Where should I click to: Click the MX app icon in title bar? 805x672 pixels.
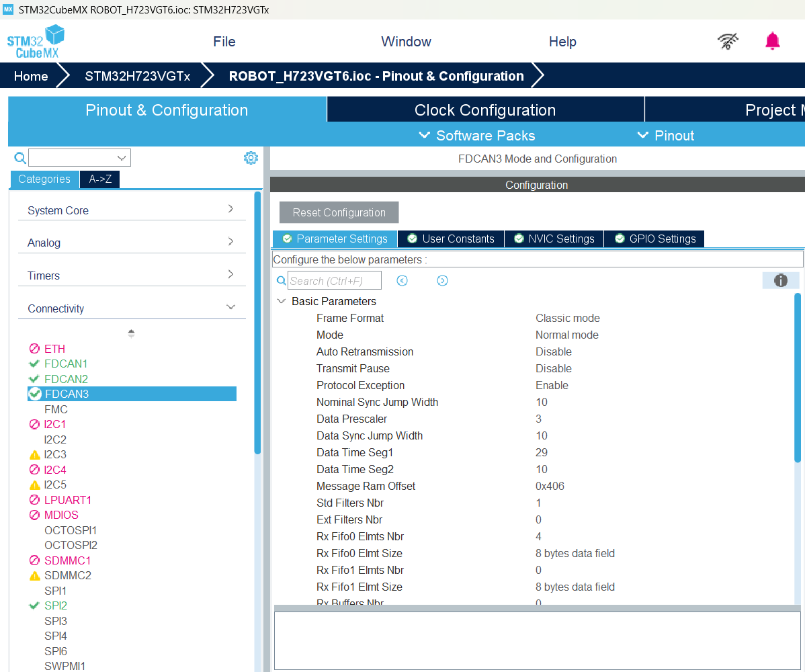pos(8,9)
